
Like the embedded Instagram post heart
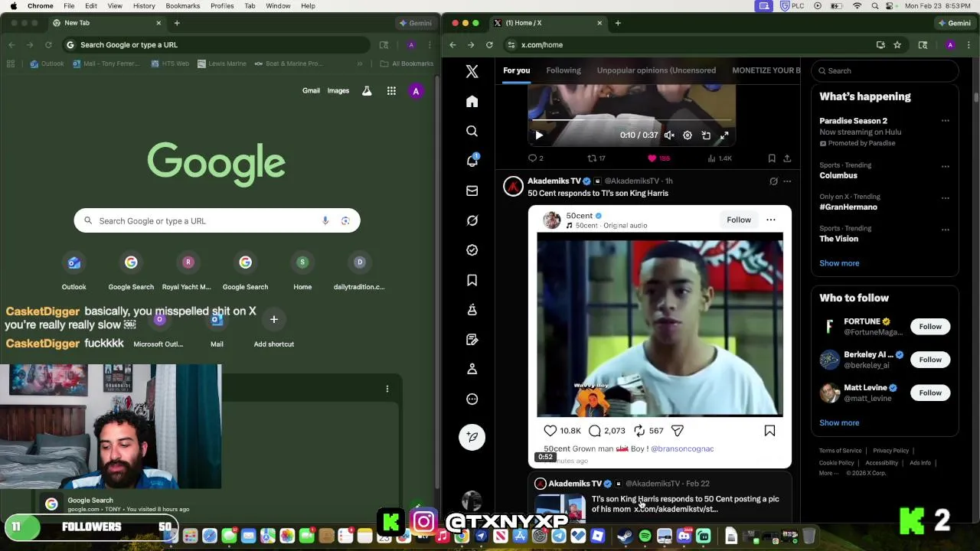pyautogui.click(x=550, y=431)
